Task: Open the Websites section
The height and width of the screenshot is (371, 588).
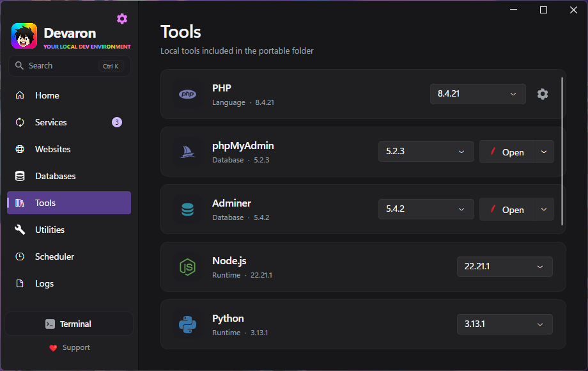Action: (x=69, y=149)
